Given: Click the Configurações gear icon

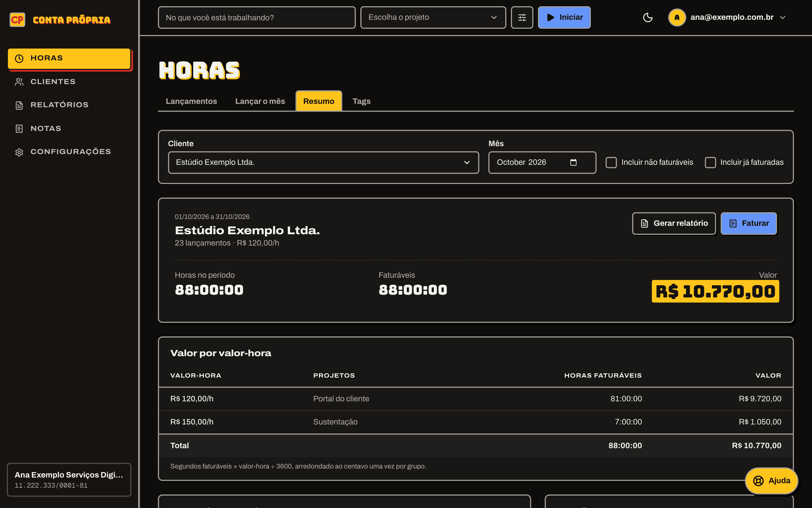Looking at the screenshot, I should click(19, 152).
